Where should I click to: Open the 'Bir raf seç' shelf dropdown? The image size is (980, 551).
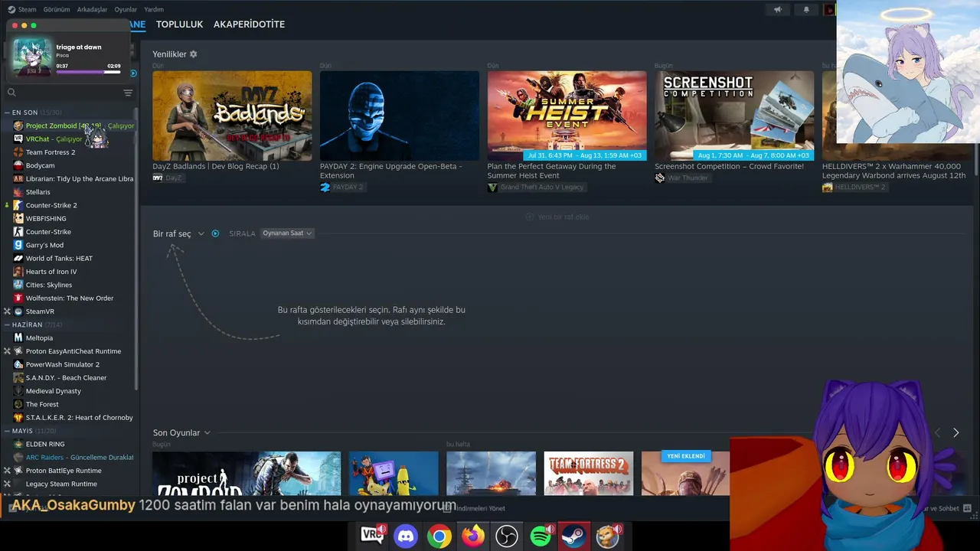coord(178,233)
